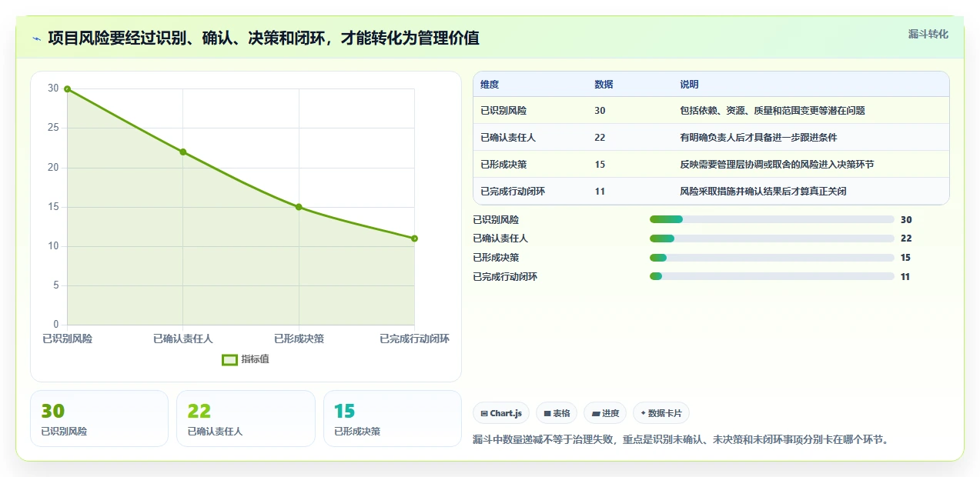Click description 有明确负责人后才具备进一步跟进条件
The height and width of the screenshot is (477, 980).
[x=758, y=138]
